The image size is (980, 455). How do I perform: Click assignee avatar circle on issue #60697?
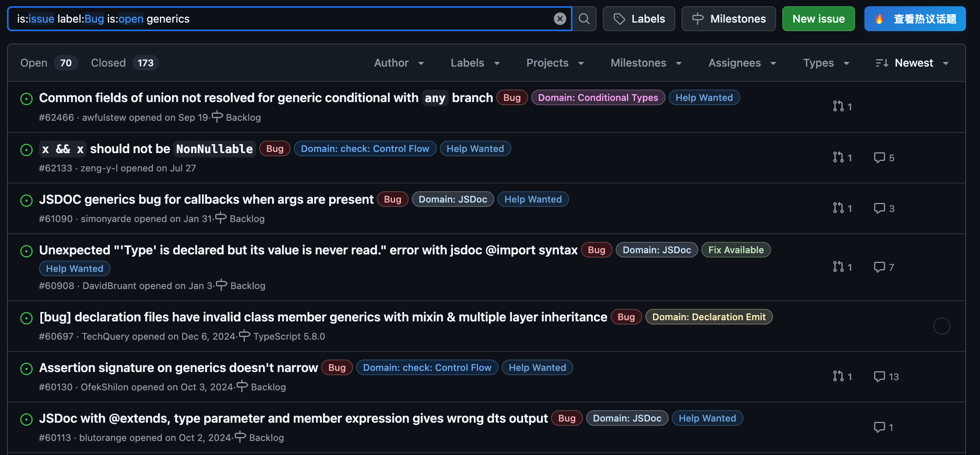tap(941, 326)
